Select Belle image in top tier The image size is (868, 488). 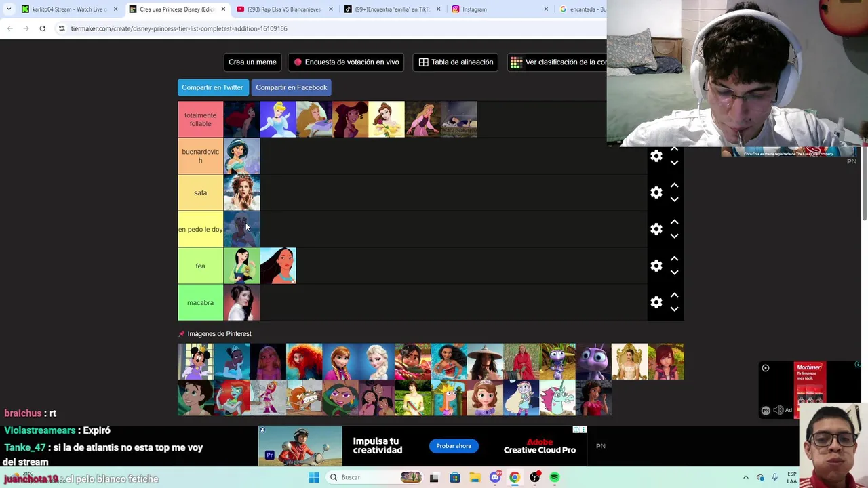[387, 119]
